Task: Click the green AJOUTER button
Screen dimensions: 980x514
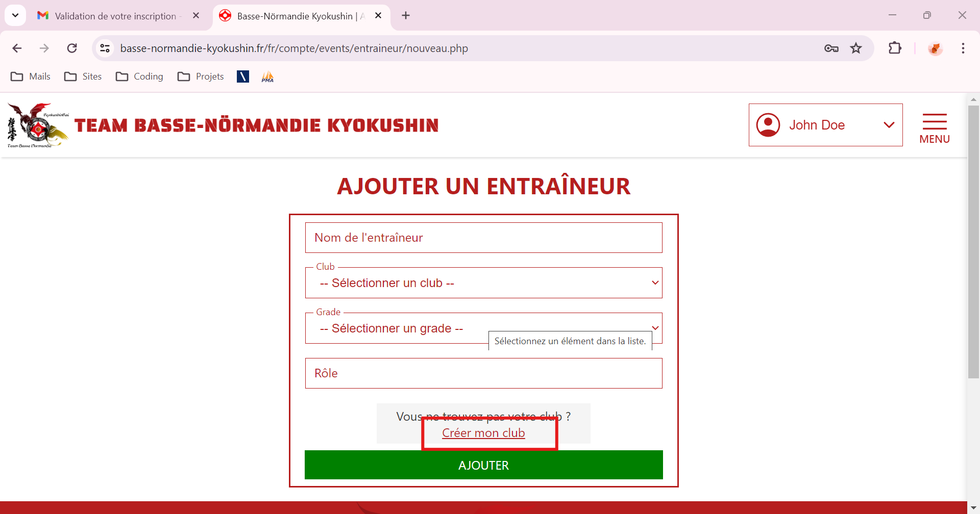Action: 483,465
